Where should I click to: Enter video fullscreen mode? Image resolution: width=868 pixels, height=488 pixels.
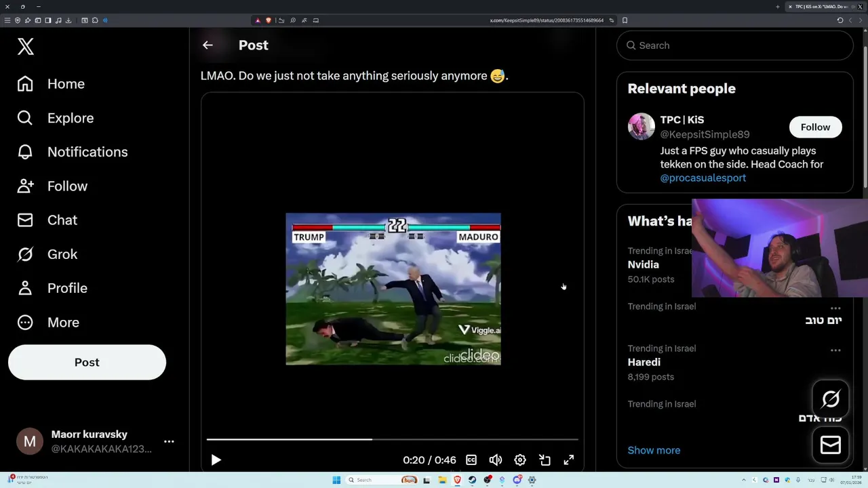569,460
